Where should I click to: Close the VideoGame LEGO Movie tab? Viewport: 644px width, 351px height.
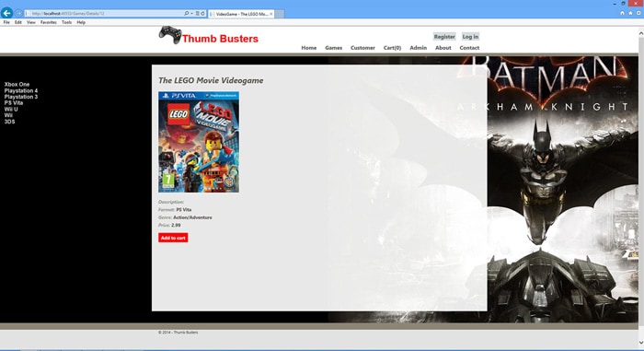(271, 14)
